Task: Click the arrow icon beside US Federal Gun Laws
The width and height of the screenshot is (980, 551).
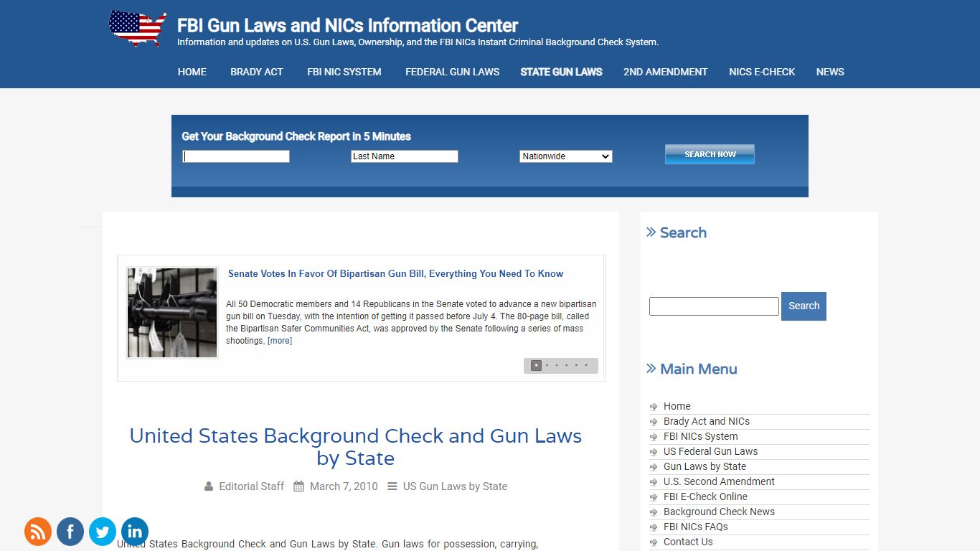Action: 654,452
